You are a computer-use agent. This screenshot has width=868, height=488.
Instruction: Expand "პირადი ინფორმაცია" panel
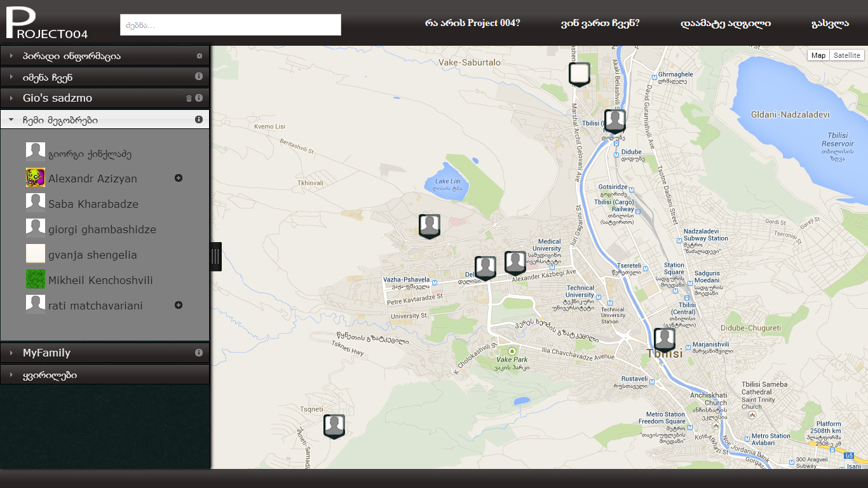pyautogui.click(x=105, y=56)
